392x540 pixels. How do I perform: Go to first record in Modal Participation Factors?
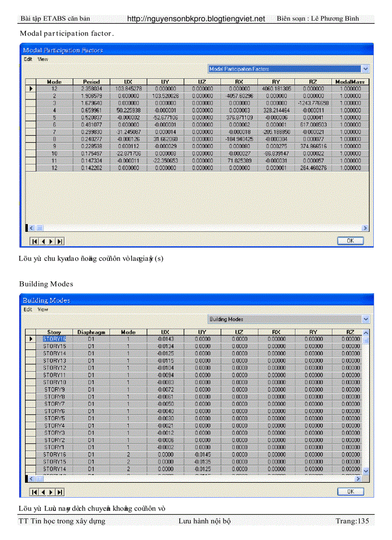[35, 241]
